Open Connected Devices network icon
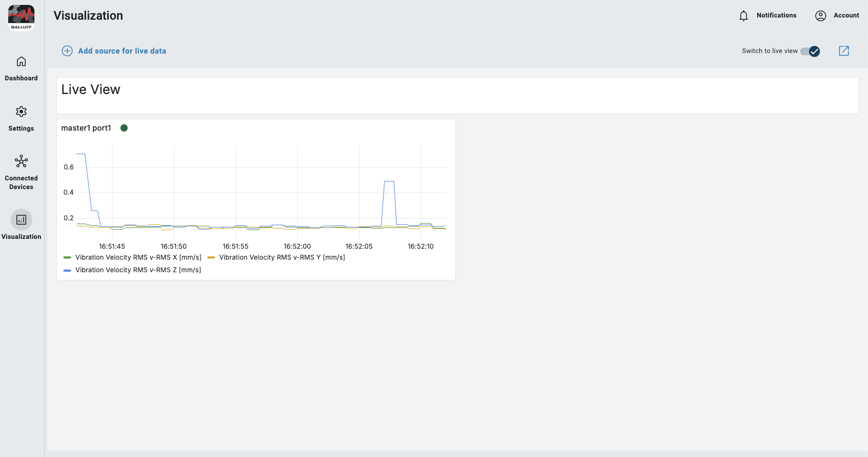The image size is (868, 457). coord(21,161)
